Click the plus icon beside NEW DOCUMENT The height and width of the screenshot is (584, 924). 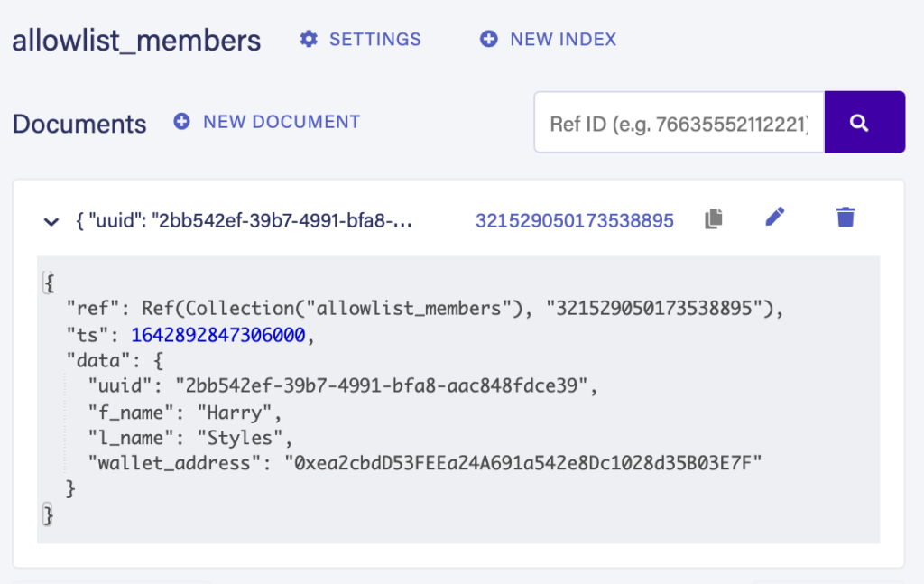[182, 121]
